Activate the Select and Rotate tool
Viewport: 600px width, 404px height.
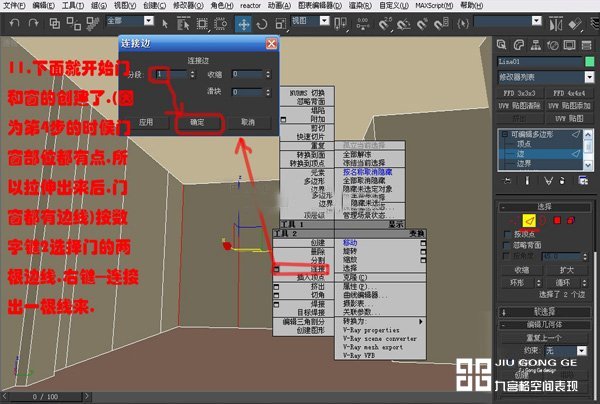pos(262,24)
